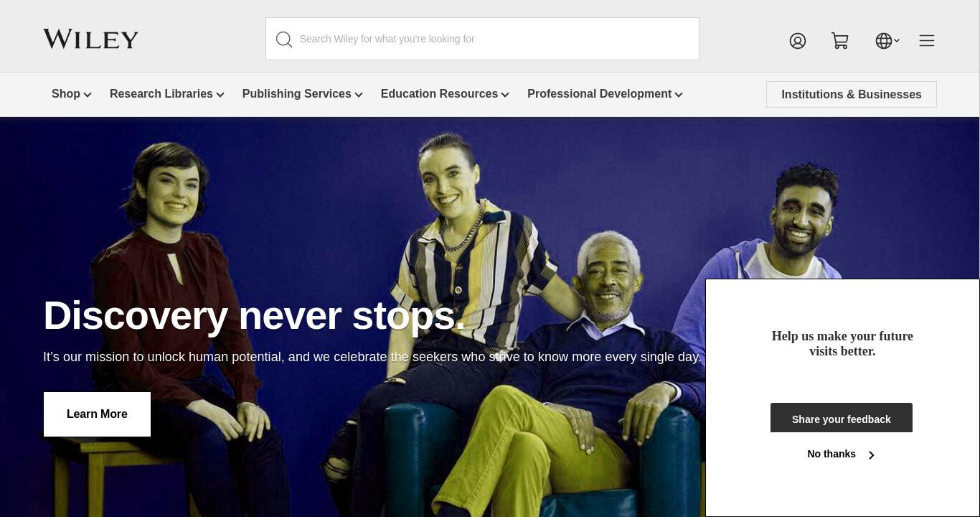Open the Shop menu

pos(66,94)
